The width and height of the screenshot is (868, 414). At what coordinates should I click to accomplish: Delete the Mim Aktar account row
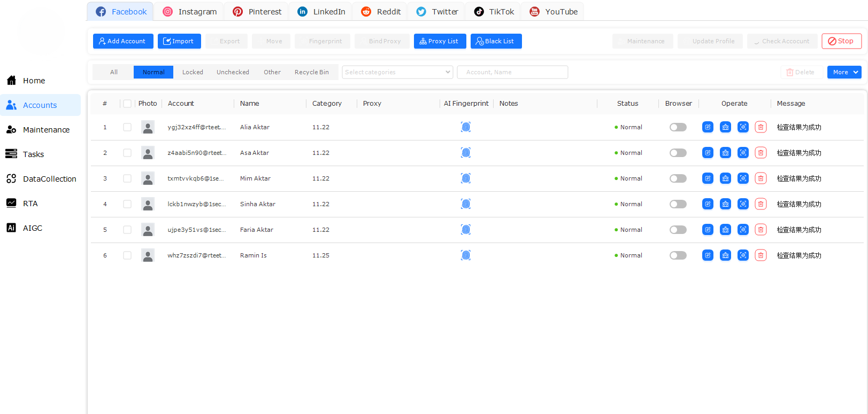click(761, 178)
